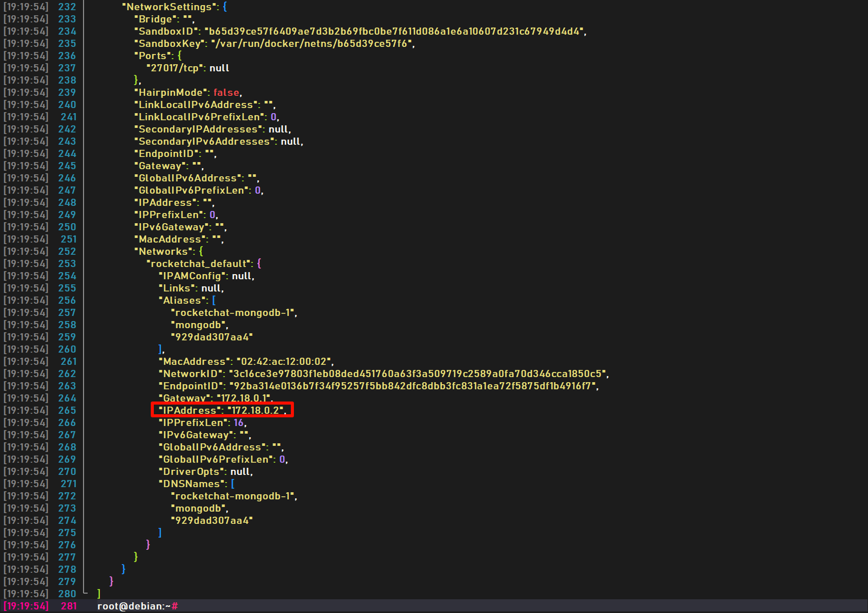The width and height of the screenshot is (868, 613).
Task: Click the NetworkID hash value
Action: click(417, 374)
